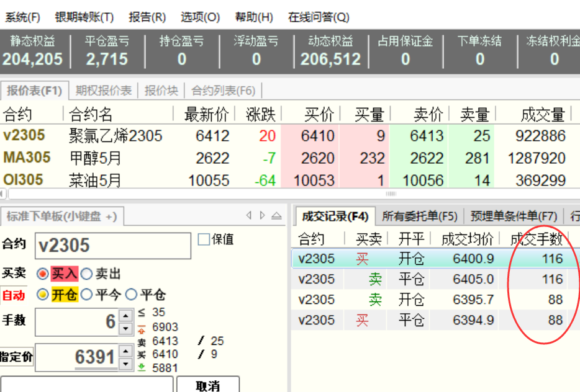
Task: Select the 平今 close-today radio button
Action: click(x=86, y=295)
